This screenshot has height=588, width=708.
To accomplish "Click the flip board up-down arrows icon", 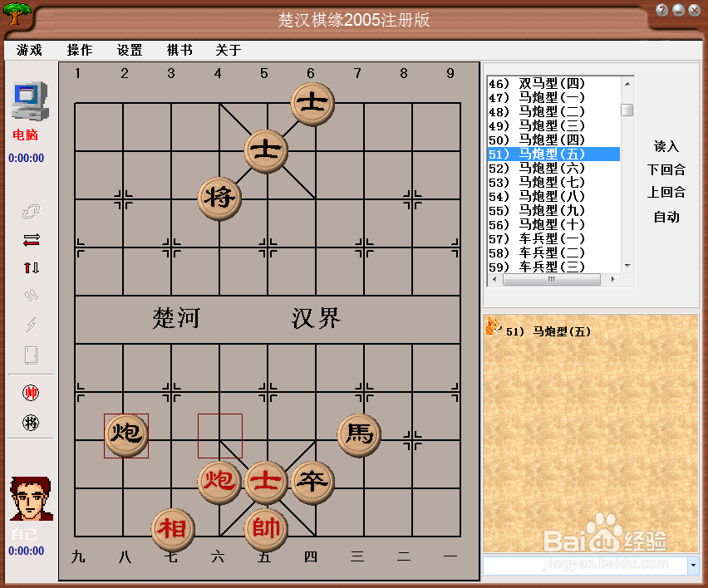I will coord(31,268).
